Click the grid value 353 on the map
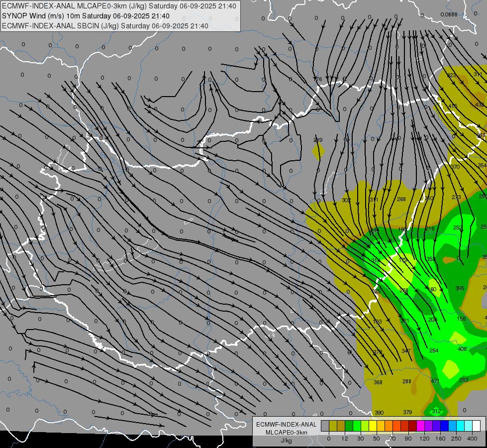Image resolution: width=487 pixels, height=448 pixels. click(x=431, y=259)
